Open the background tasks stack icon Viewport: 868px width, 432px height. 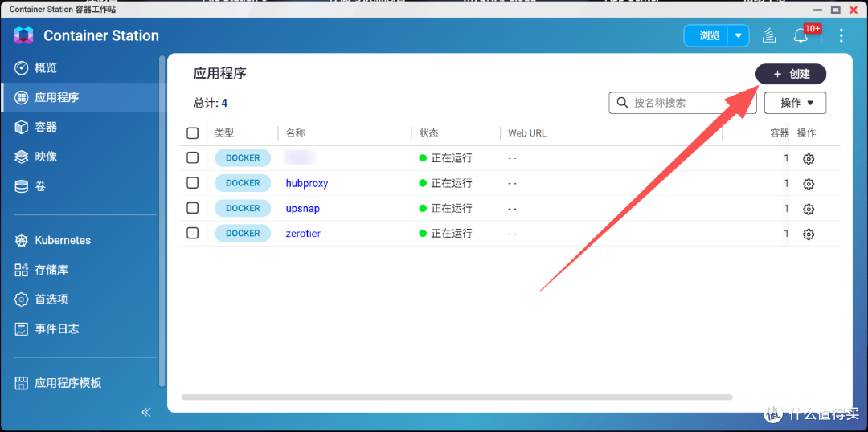769,36
